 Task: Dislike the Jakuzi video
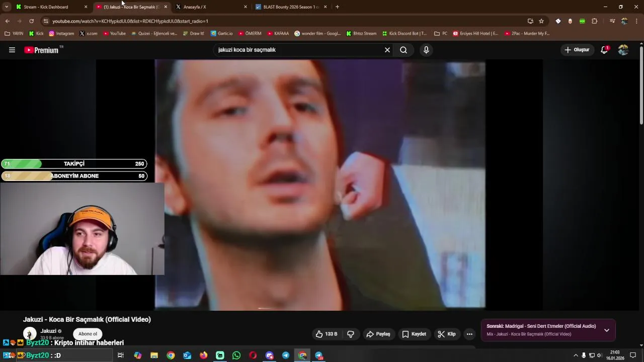click(x=351, y=334)
